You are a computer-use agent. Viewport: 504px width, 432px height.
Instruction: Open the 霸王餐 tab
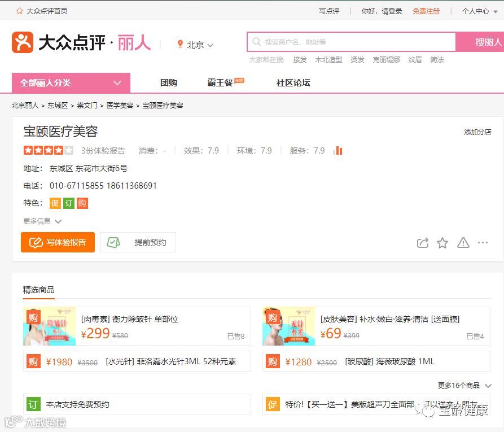click(220, 83)
